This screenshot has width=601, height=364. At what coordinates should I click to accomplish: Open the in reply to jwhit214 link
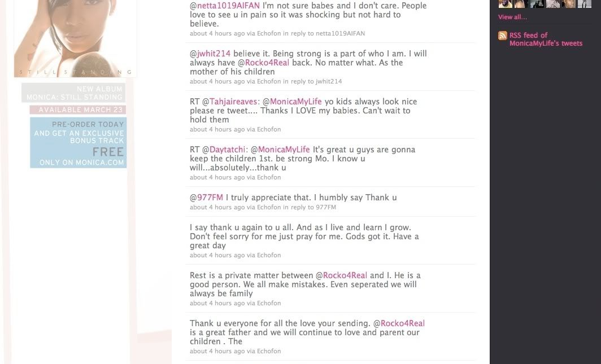[x=312, y=81]
